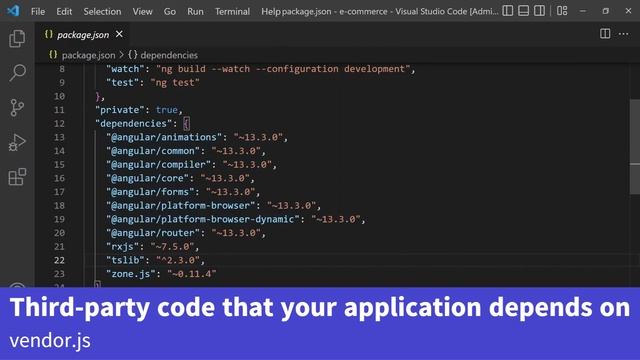This screenshot has height=360, width=640.
Task: Open the Explorer view in activity bar
Action: pos(17,38)
